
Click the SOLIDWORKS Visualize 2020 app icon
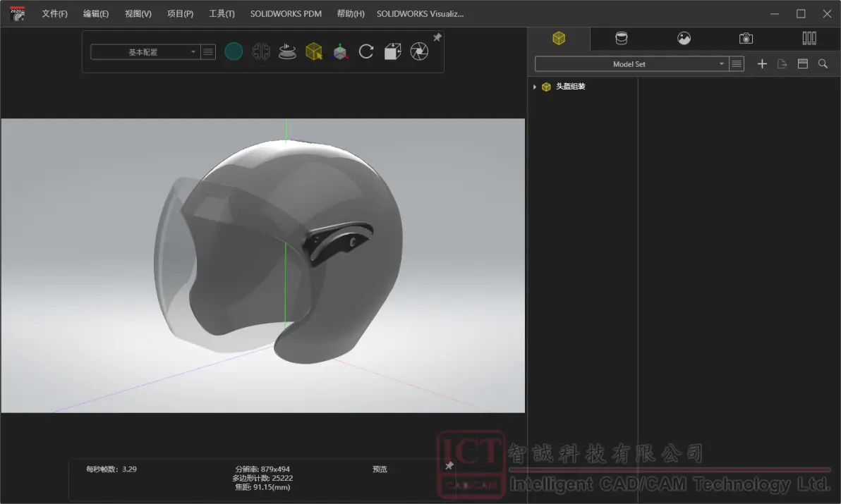click(x=18, y=14)
